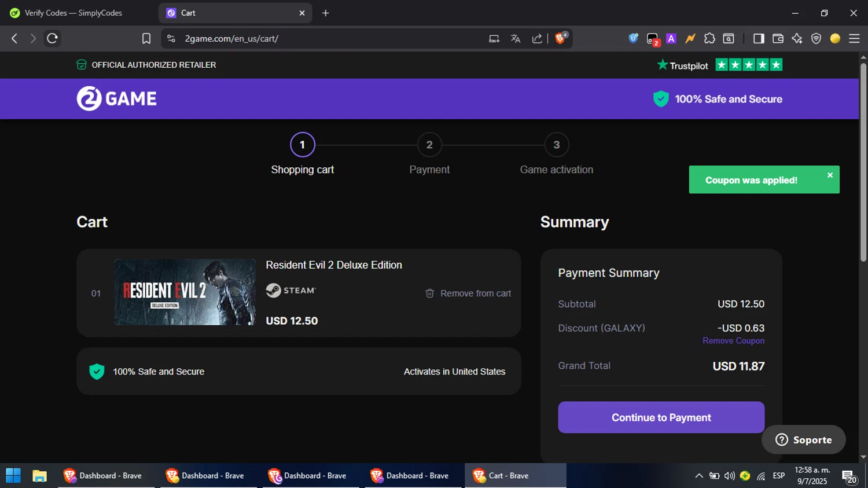Viewport: 868px width, 488px height.
Task: Reload the cart page
Action: pyautogui.click(x=52, y=38)
